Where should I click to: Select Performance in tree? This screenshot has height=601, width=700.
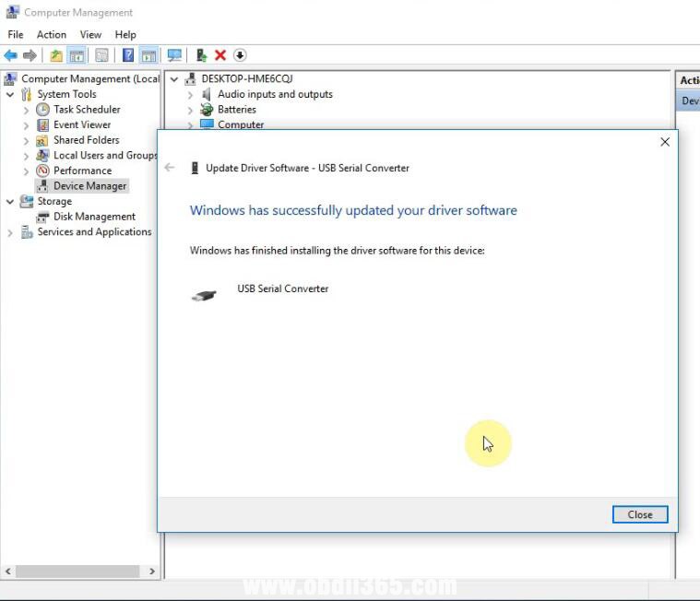(83, 171)
